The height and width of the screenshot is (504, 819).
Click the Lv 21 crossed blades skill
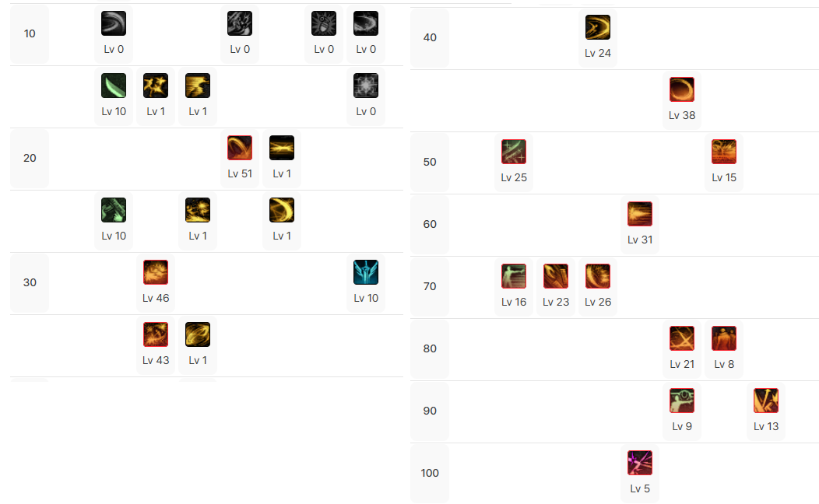click(x=682, y=338)
